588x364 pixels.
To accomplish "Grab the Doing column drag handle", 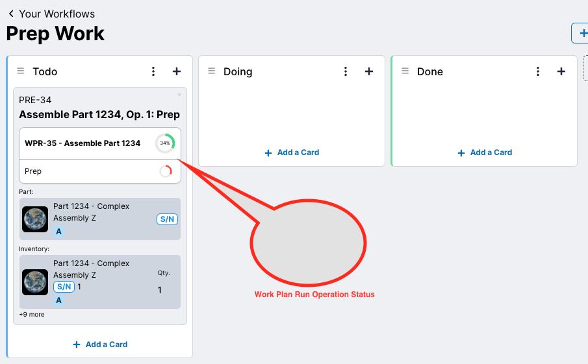I will click(x=211, y=71).
